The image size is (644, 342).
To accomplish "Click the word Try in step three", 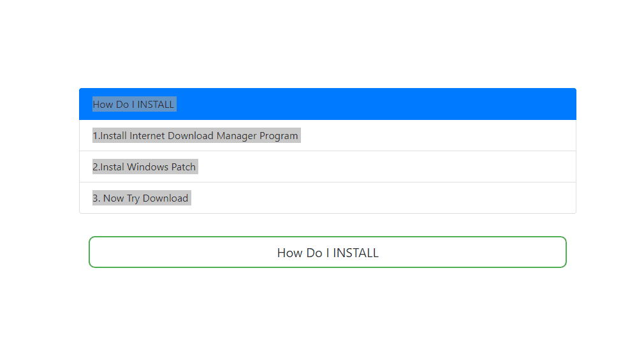I will coord(133,198).
